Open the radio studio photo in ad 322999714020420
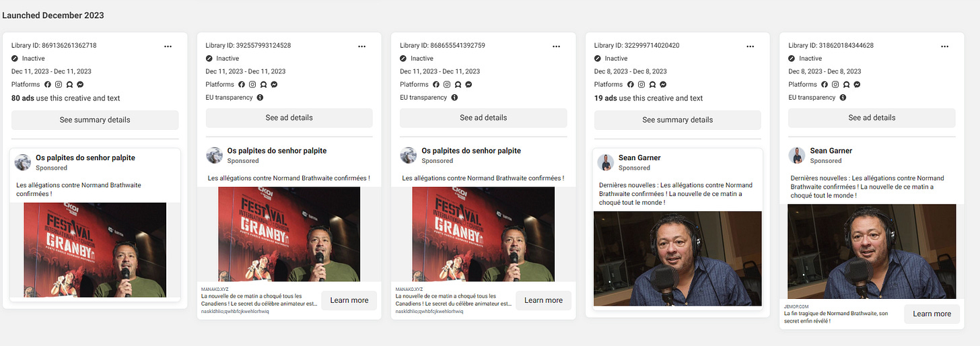980x346 pixels. tap(678, 258)
